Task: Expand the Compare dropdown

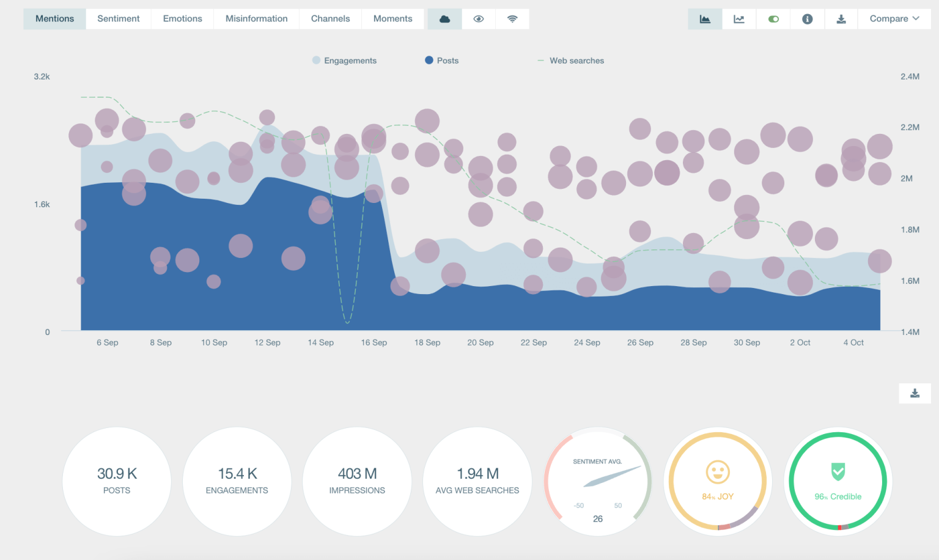Action: [x=894, y=19]
